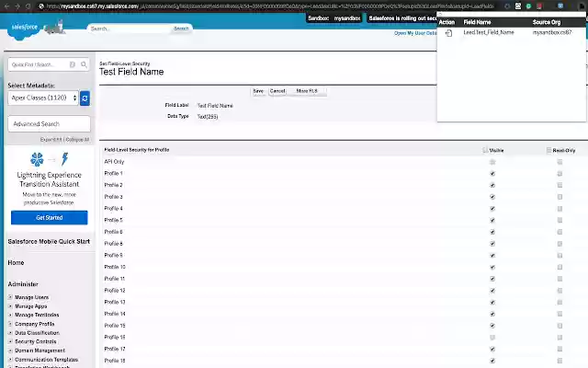
Task: Click the site info icon in address bar
Action: tap(41, 6)
